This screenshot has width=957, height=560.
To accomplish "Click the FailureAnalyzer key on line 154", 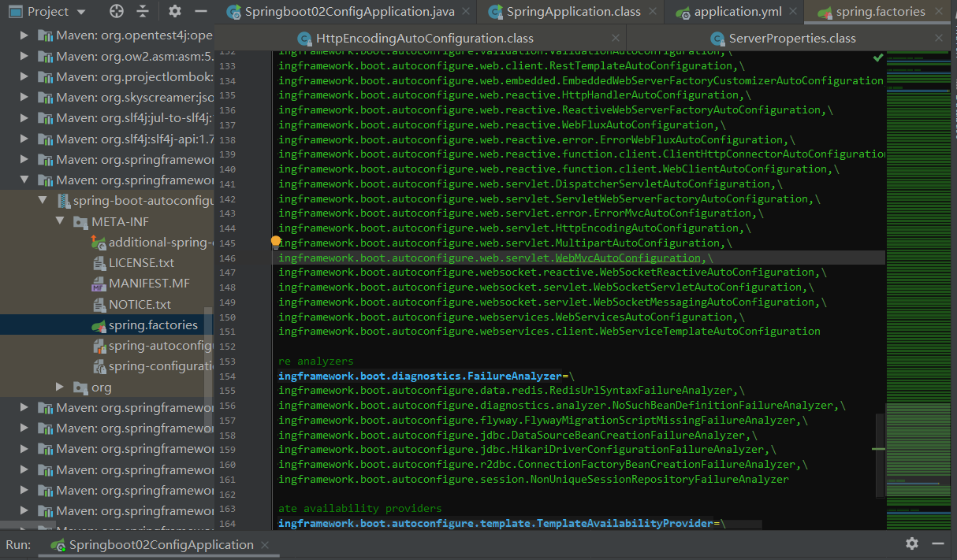I will click(x=516, y=376).
